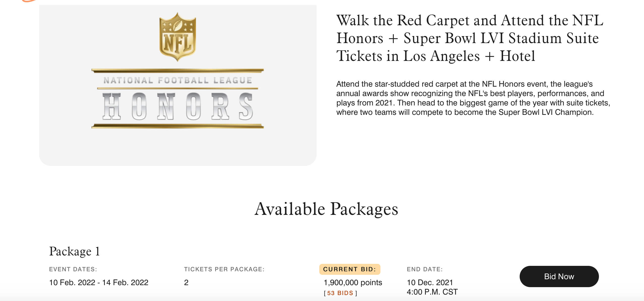Click the lower gold bar beneath HONORS
Viewport: 644px width, 301px height.
(x=178, y=126)
